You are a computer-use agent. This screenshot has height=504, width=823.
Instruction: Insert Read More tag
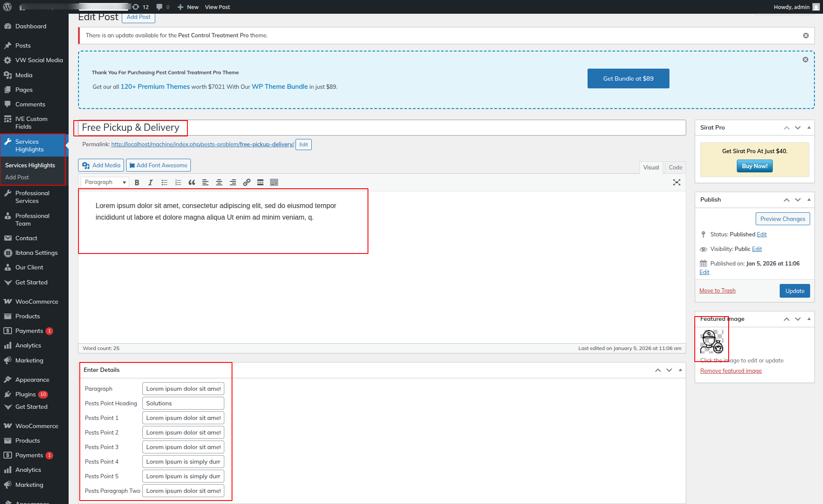point(260,182)
